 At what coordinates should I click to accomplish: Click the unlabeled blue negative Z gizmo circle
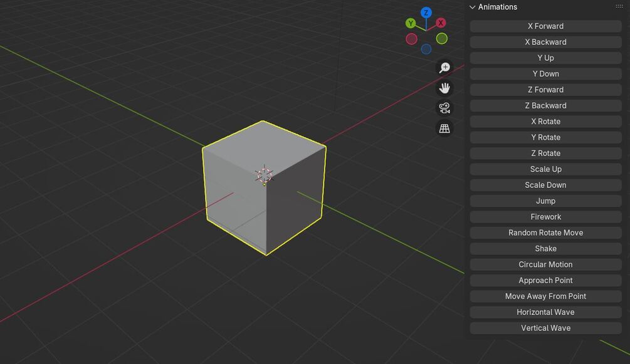point(426,49)
